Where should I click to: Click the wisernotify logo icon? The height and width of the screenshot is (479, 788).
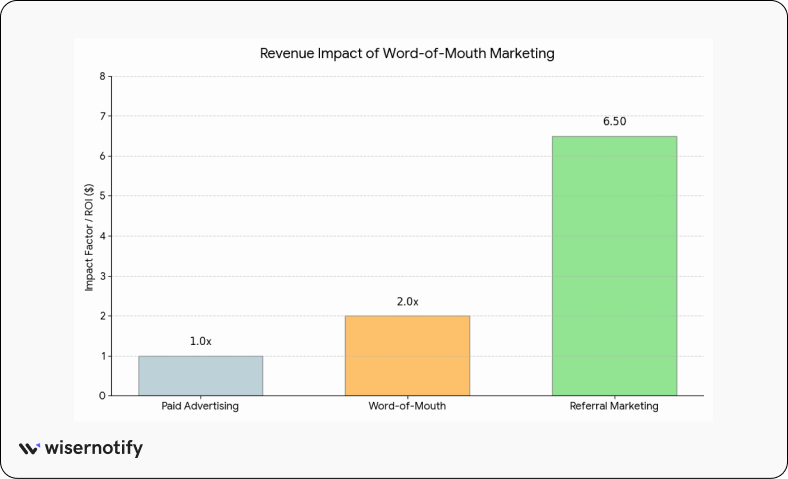(29, 449)
